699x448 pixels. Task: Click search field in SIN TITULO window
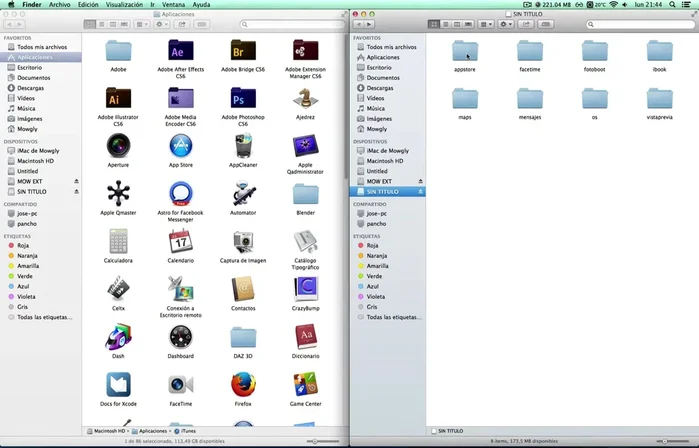tap(641, 24)
